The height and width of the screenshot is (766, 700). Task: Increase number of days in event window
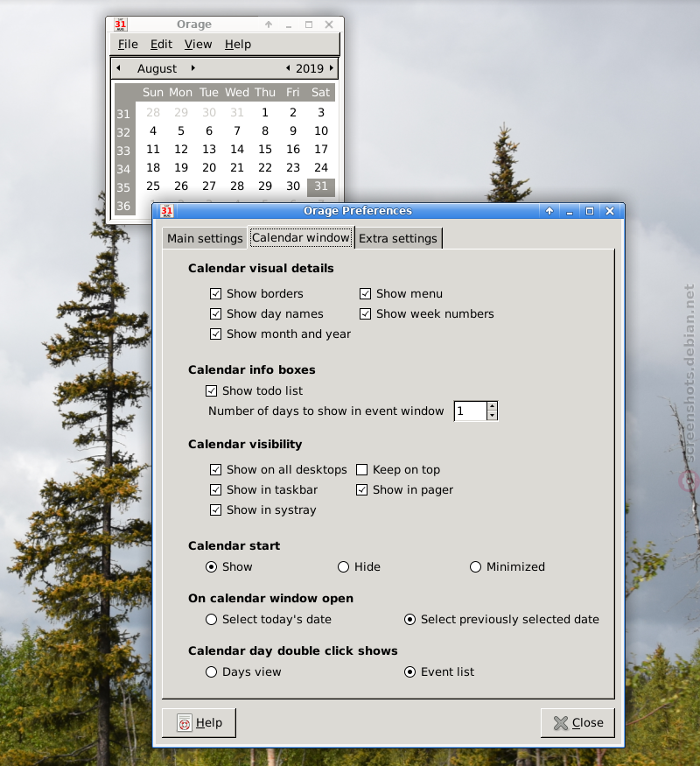[492, 406]
